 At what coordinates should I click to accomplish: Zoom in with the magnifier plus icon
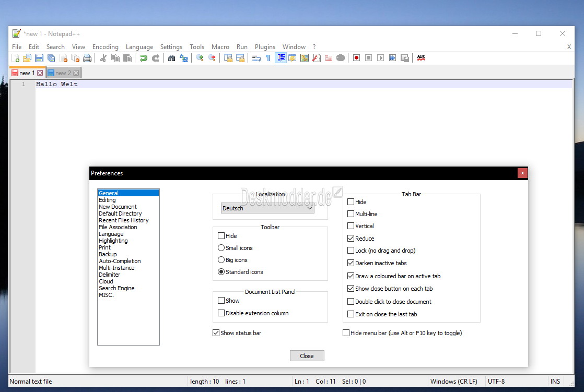point(200,58)
